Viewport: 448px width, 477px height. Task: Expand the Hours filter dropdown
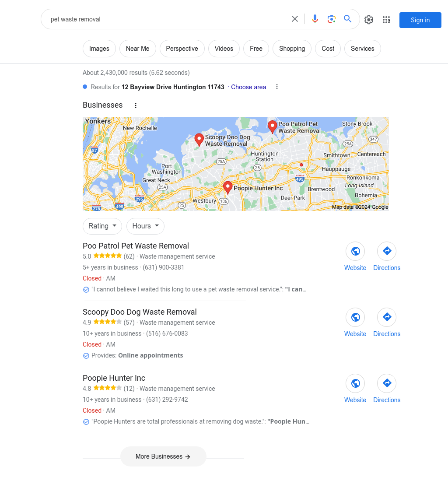[145, 226]
